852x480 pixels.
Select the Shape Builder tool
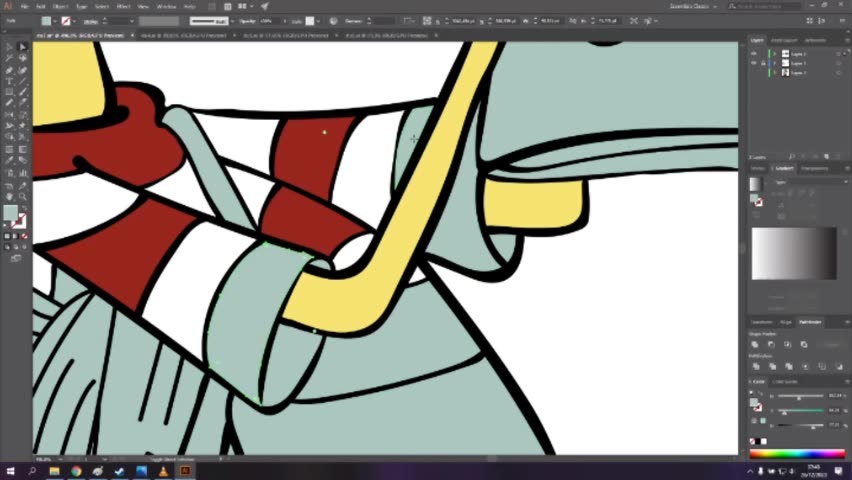point(9,137)
